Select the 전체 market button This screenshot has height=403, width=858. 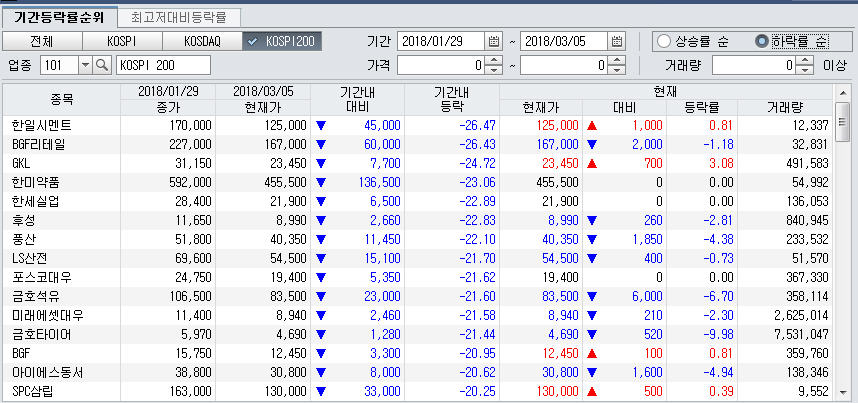point(42,41)
